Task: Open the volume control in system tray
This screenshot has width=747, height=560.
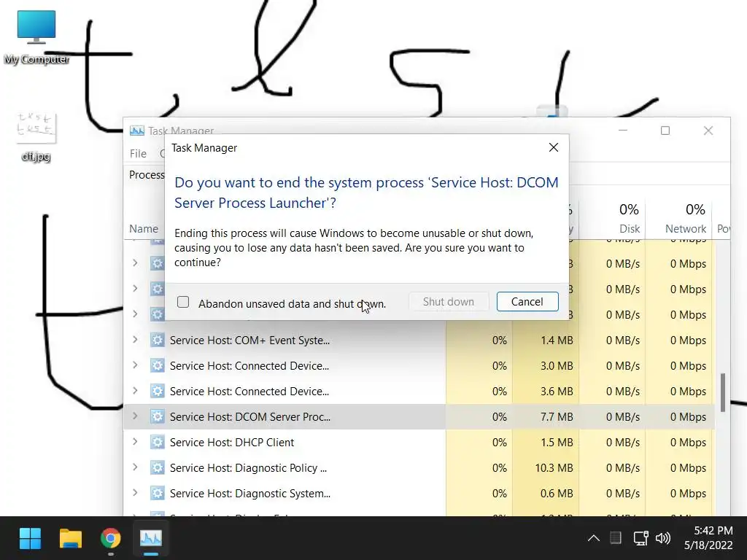Action: pos(662,539)
